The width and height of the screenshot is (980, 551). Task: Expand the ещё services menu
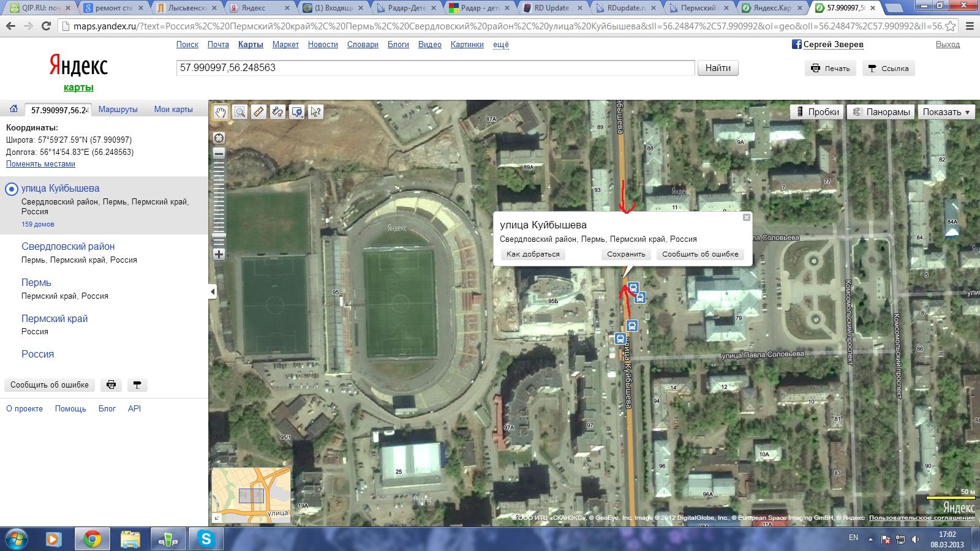[x=501, y=45]
